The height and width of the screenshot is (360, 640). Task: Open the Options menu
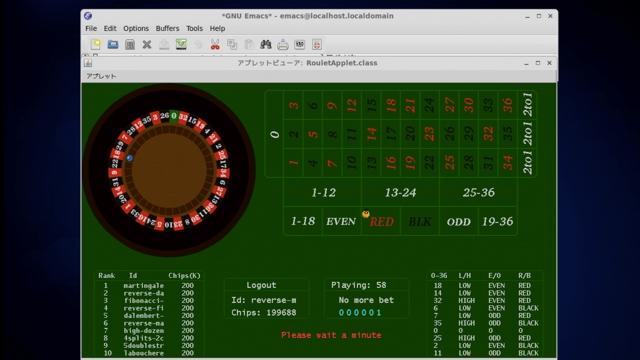point(136,28)
